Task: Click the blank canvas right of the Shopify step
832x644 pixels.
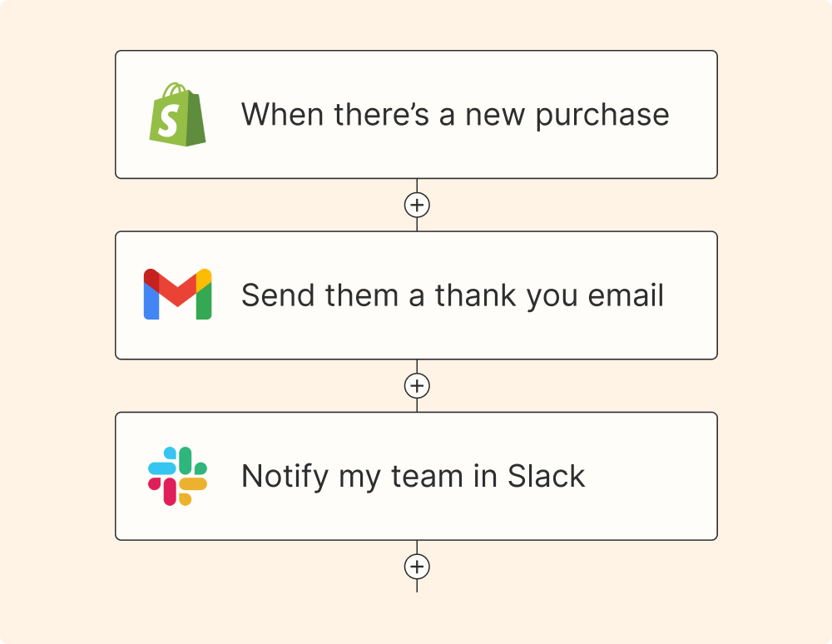Action: pyautogui.click(x=775, y=115)
